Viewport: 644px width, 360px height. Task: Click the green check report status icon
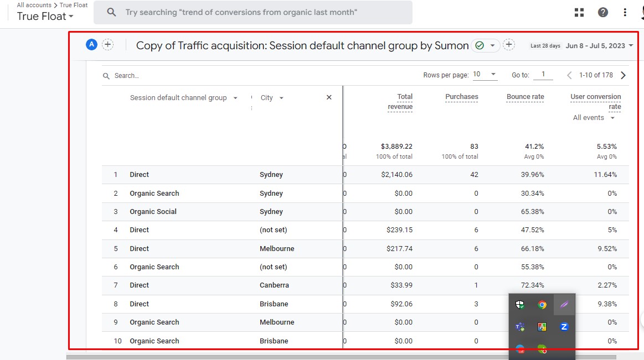pos(480,45)
